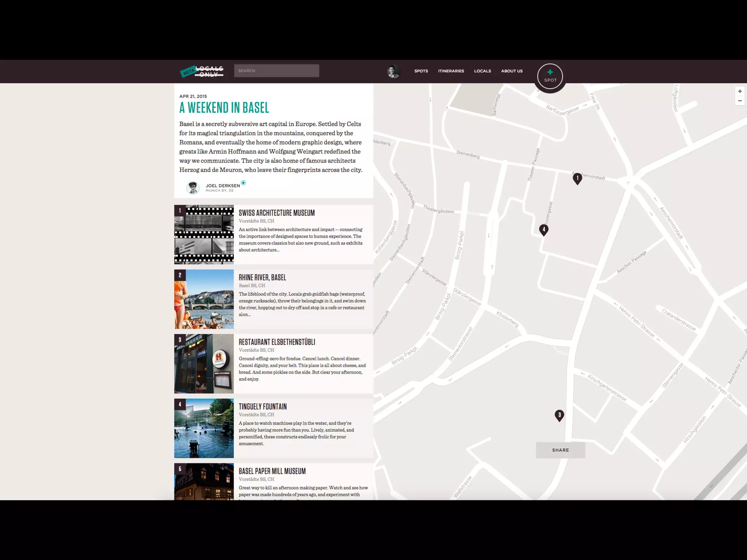Open the Restaurant Elsbethenstübli heading
747x560 pixels.
(277, 342)
